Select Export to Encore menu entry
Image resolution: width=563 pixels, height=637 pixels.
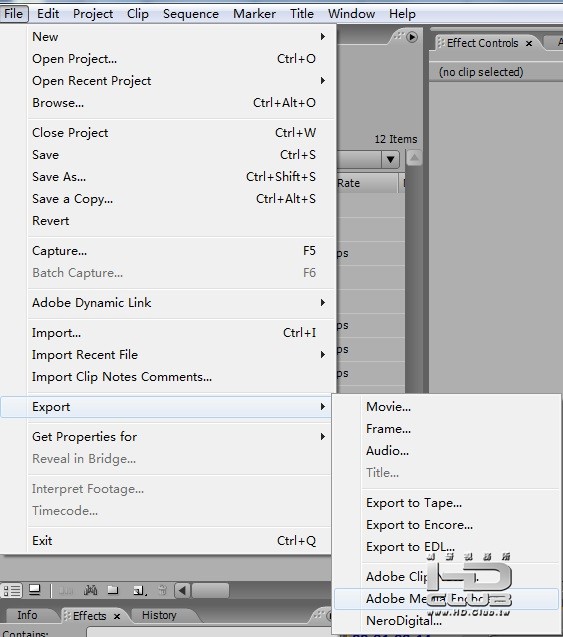(x=419, y=525)
